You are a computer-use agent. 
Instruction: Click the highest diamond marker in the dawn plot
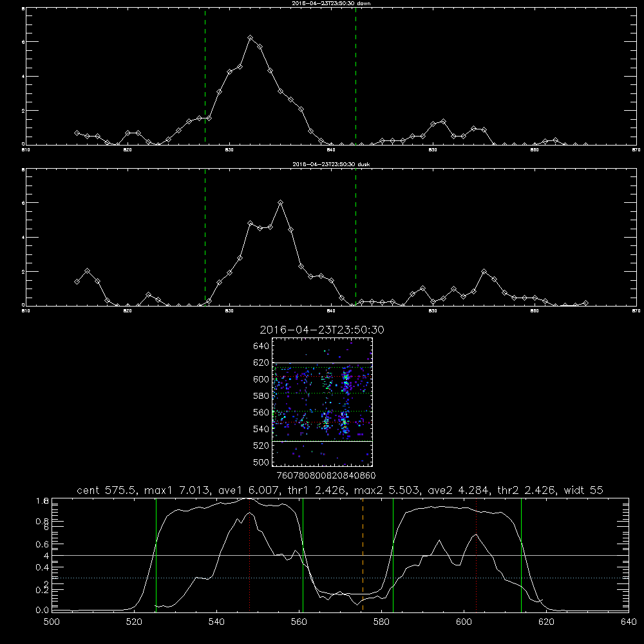click(x=250, y=38)
